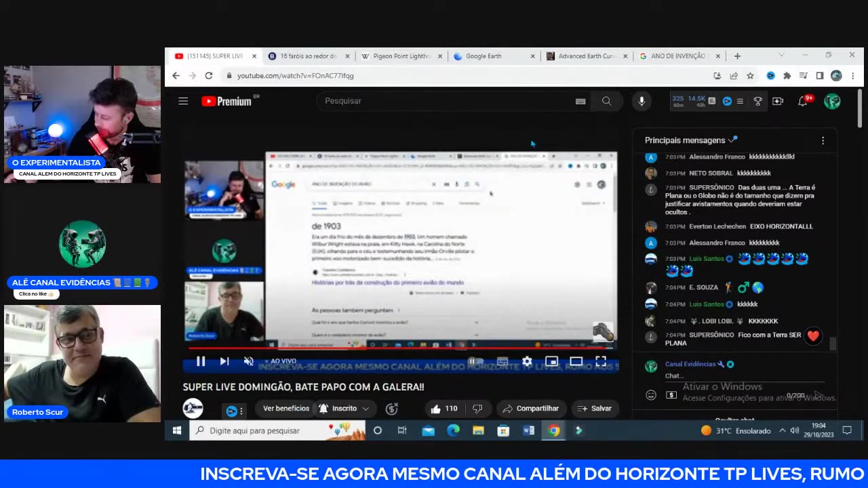Open the on-screen keyboard icon in search
868x488 pixels.
point(580,101)
